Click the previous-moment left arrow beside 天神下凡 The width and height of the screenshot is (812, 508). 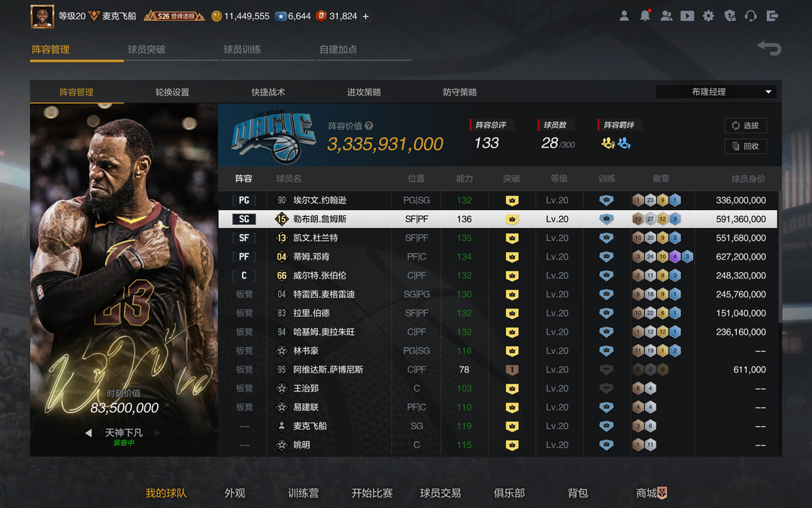pos(89,432)
